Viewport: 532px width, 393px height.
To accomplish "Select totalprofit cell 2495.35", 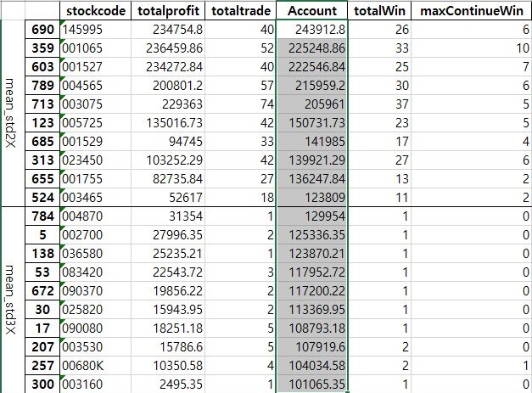I will [168, 385].
